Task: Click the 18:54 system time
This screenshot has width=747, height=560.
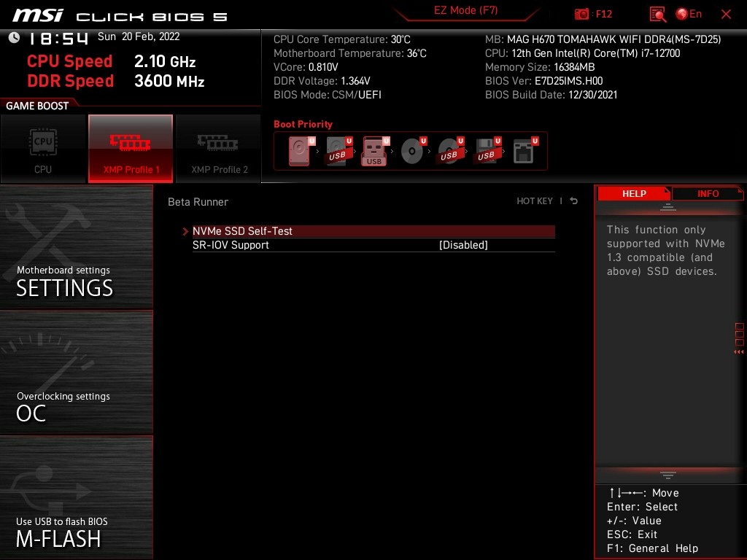Action: click(x=58, y=38)
